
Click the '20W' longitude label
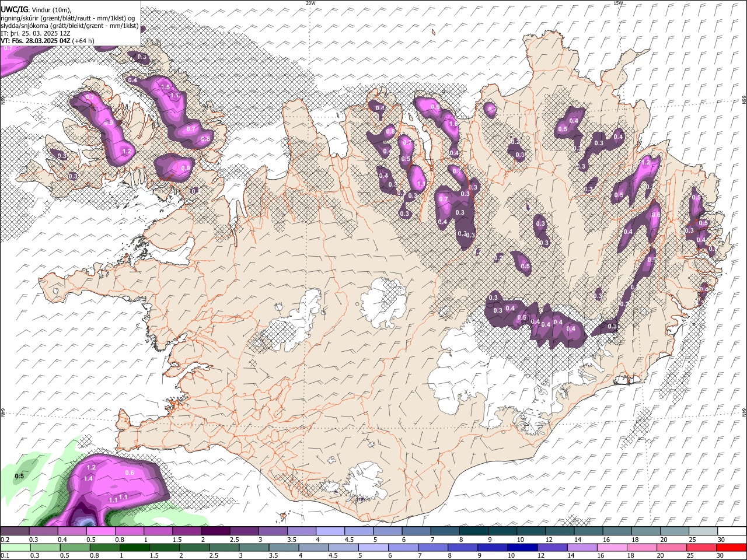pos(310,3)
